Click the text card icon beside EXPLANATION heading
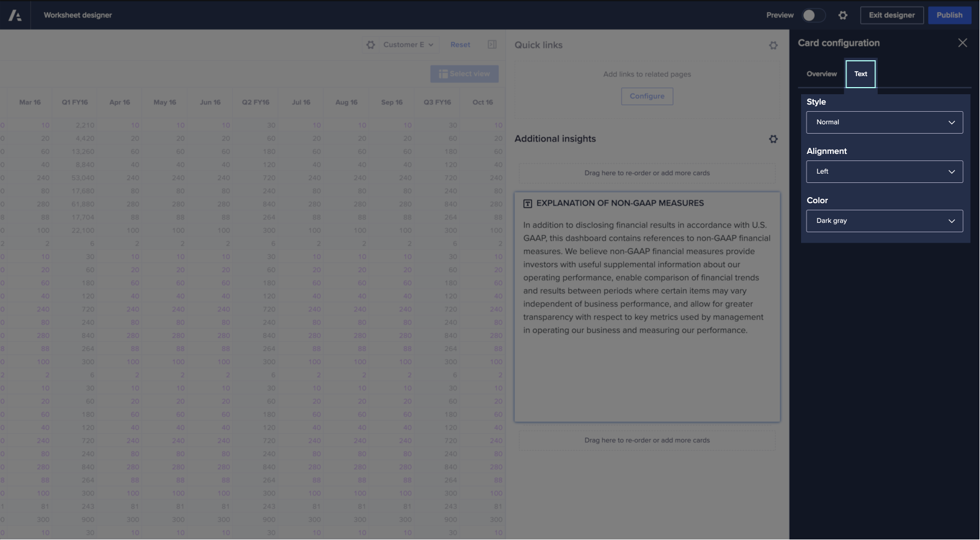 coord(527,204)
